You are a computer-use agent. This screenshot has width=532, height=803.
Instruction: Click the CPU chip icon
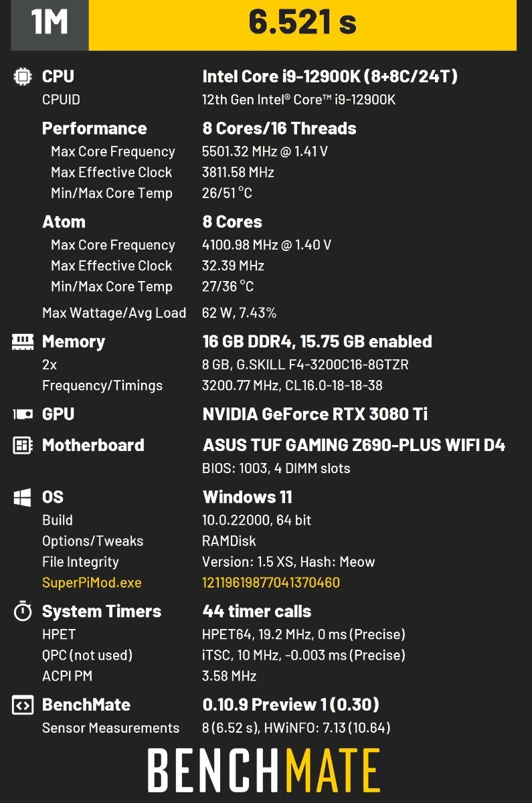(23, 76)
